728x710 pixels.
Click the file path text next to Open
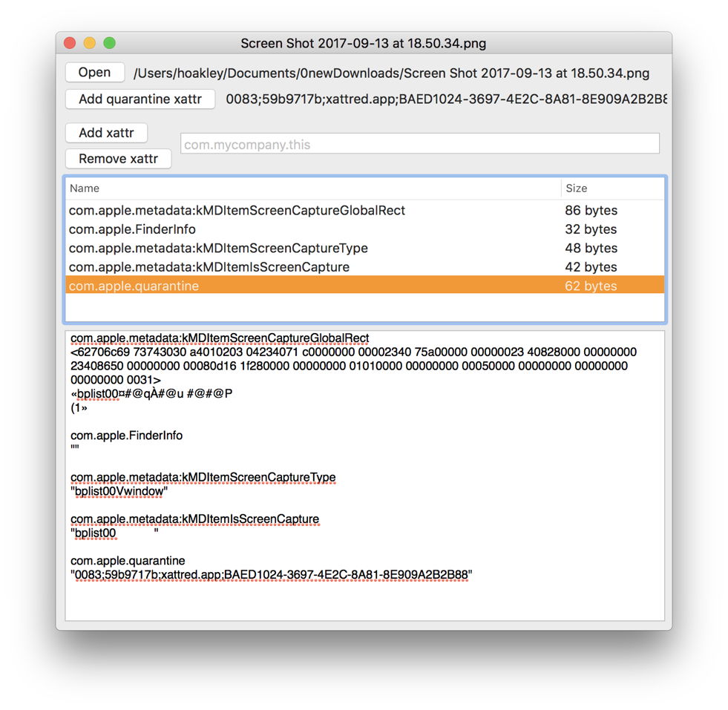391,73
